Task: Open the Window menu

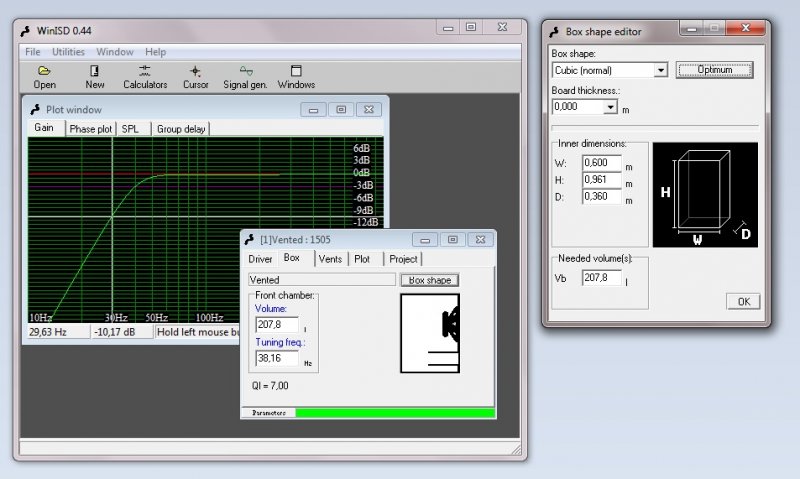Action: tap(115, 52)
